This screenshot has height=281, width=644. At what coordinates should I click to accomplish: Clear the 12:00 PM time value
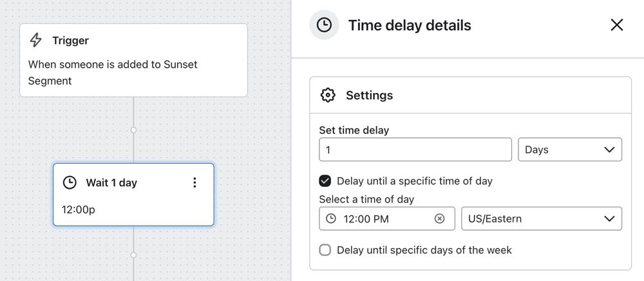tap(440, 218)
